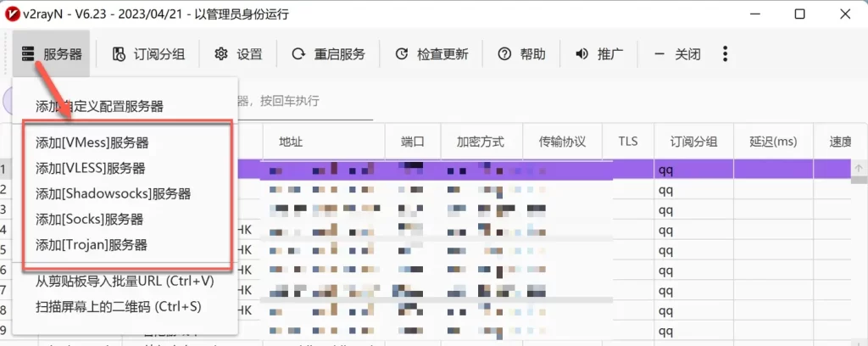Click the qq cell in row 6

[x=694, y=270]
